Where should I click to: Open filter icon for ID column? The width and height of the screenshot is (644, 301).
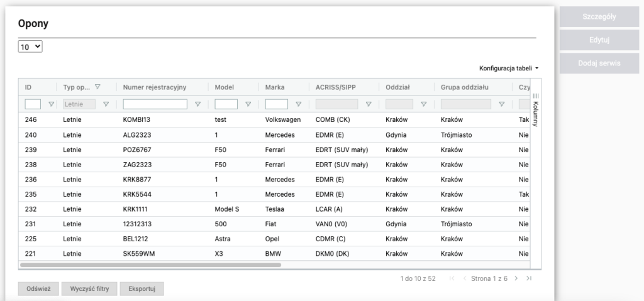pos(52,104)
